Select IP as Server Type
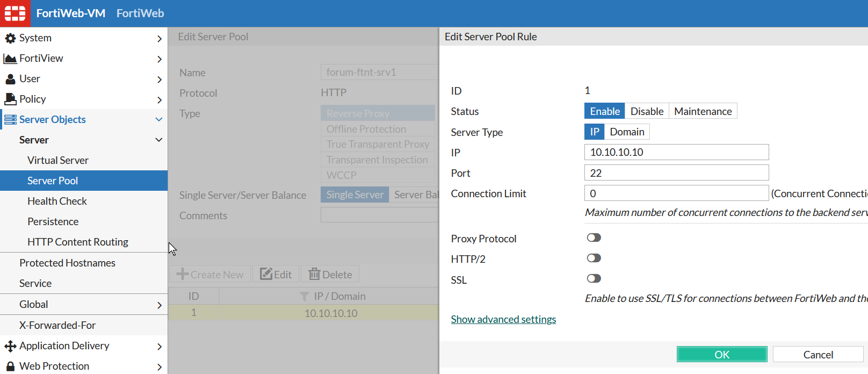 coord(595,132)
